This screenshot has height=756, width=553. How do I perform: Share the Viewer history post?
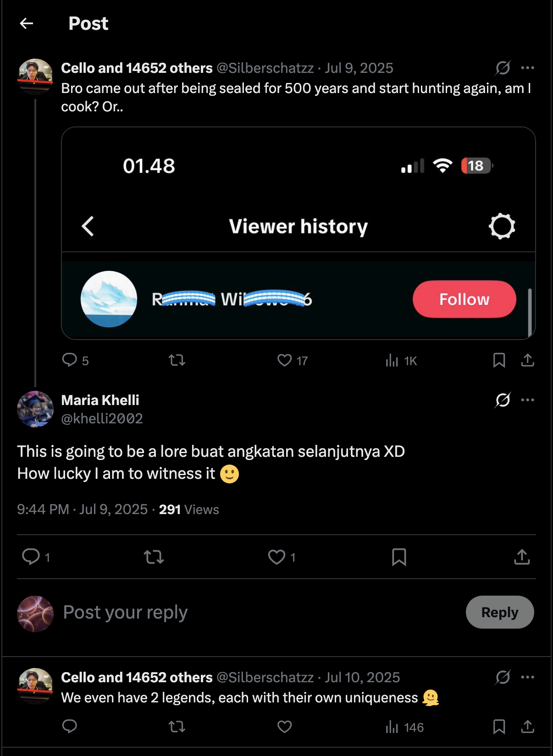click(x=527, y=361)
